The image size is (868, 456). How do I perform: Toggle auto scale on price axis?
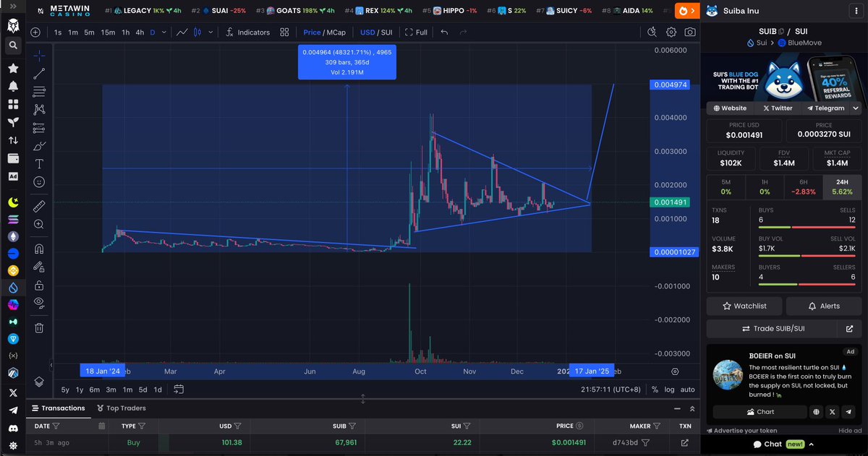tap(688, 390)
